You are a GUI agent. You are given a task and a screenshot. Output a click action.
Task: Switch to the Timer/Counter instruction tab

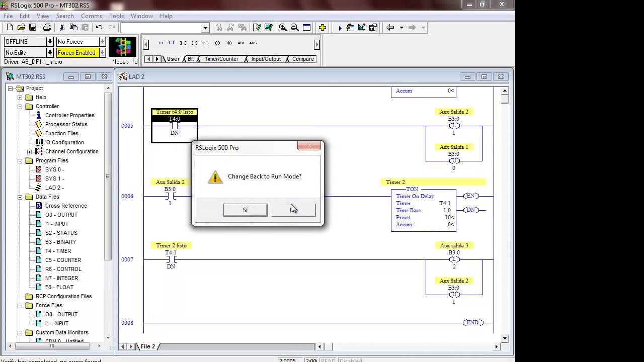point(221,59)
